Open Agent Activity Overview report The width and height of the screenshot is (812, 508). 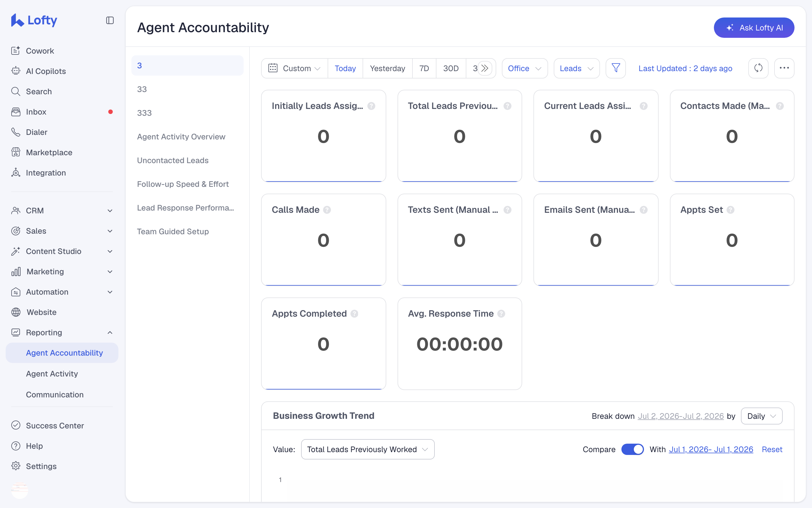click(x=187, y=136)
